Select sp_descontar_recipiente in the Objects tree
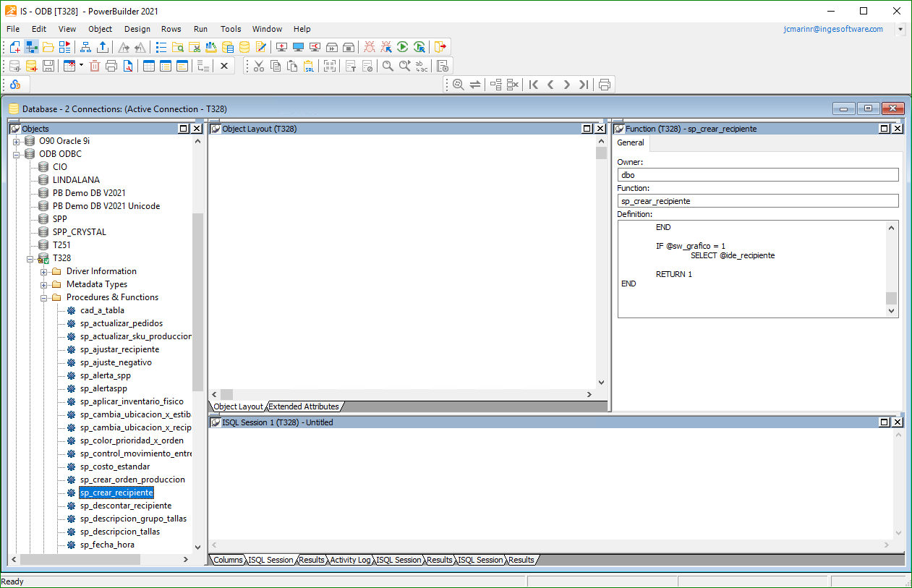 (126, 506)
